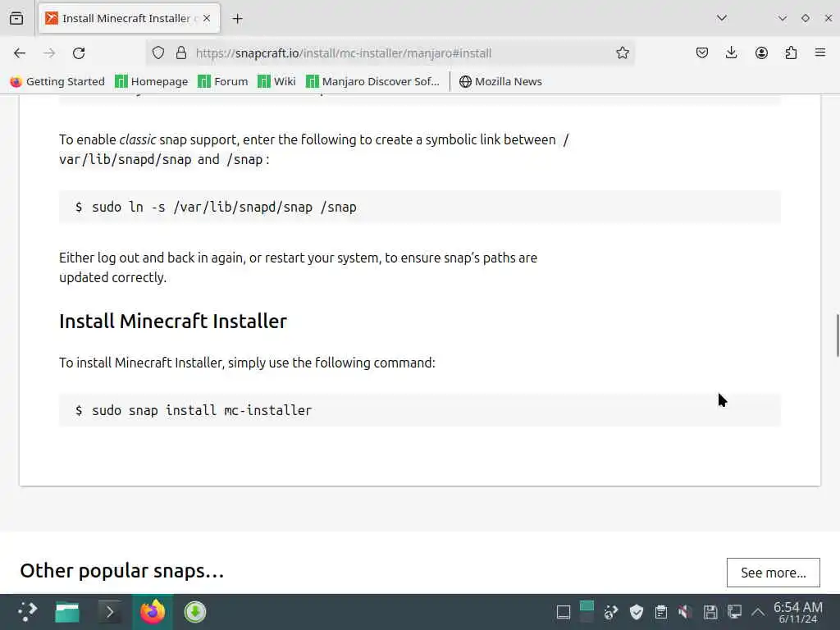Click the sudo ln -s command block

(419, 207)
